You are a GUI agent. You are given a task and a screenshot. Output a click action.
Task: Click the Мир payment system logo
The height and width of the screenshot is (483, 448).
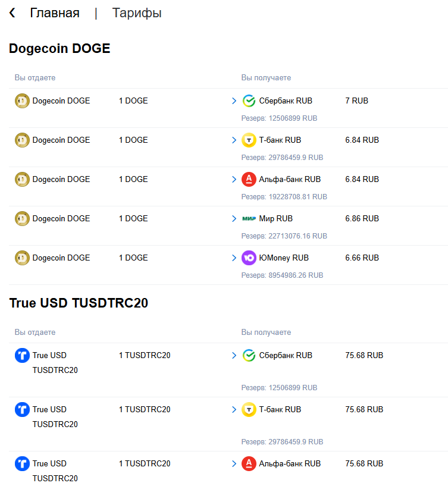(249, 218)
